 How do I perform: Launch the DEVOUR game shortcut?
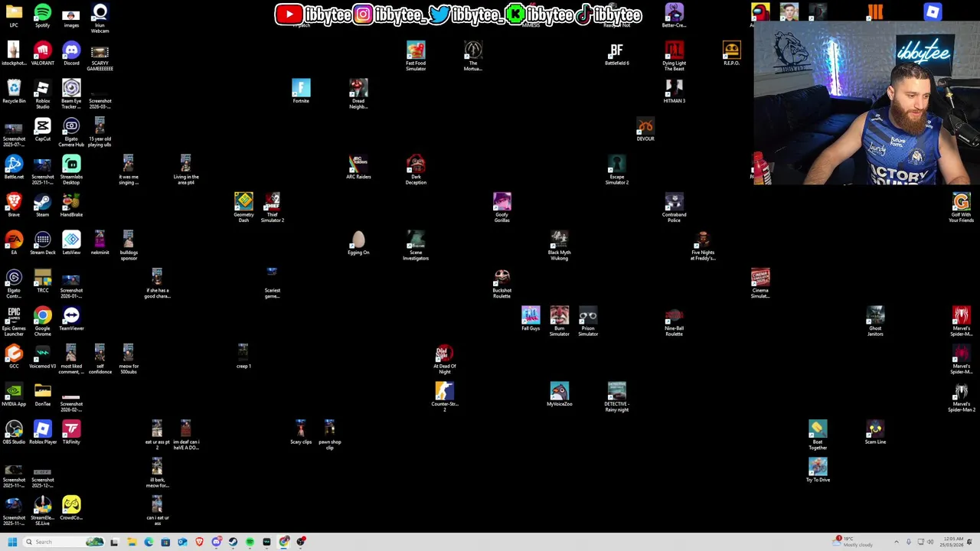[x=645, y=129]
